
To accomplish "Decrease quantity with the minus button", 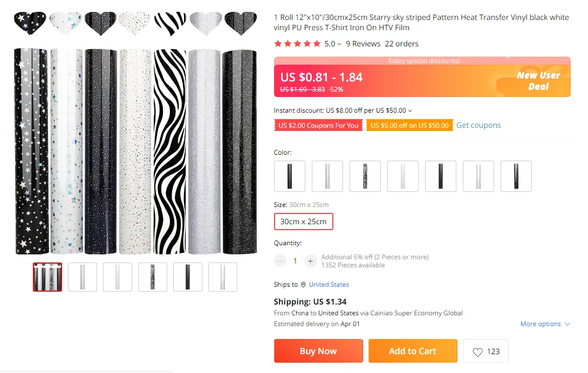I will [281, 261].
